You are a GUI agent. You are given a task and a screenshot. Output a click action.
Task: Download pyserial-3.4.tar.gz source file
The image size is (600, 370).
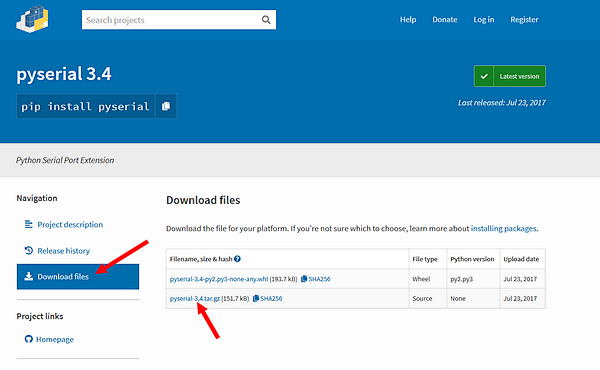pyautogui.click(x=195, y=298)
